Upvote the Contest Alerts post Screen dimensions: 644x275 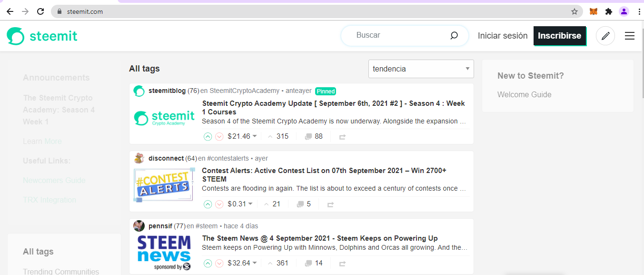pyautogui.click(x=208, y=204)
